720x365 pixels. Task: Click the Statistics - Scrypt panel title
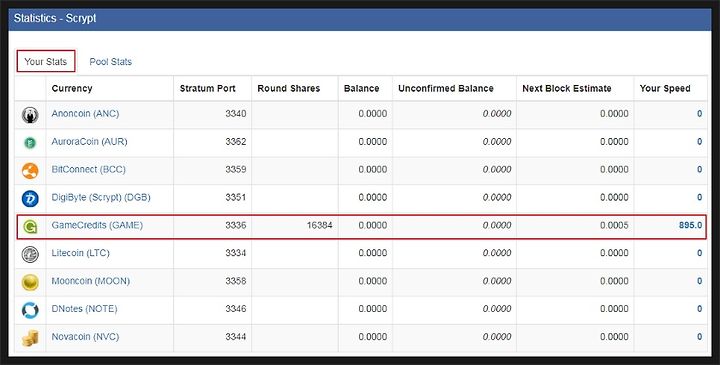pos(55,18)
